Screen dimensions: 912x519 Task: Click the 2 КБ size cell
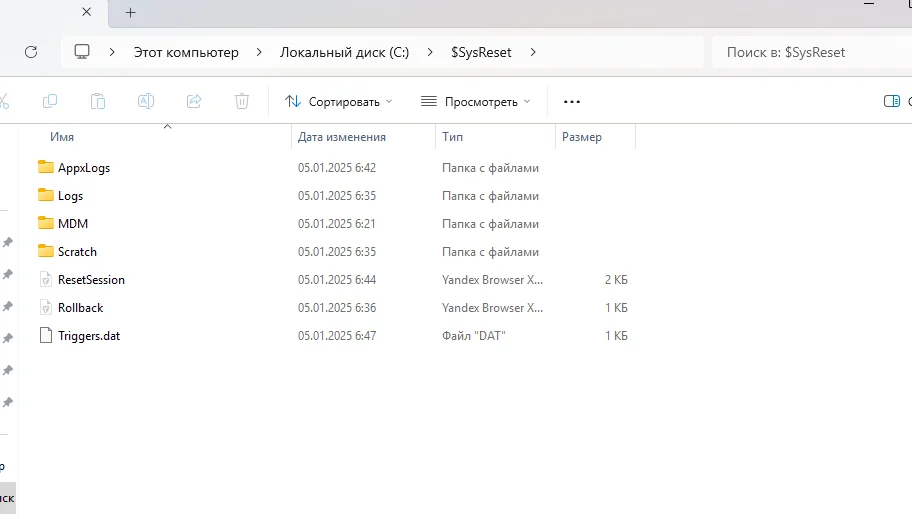point(616,279)
